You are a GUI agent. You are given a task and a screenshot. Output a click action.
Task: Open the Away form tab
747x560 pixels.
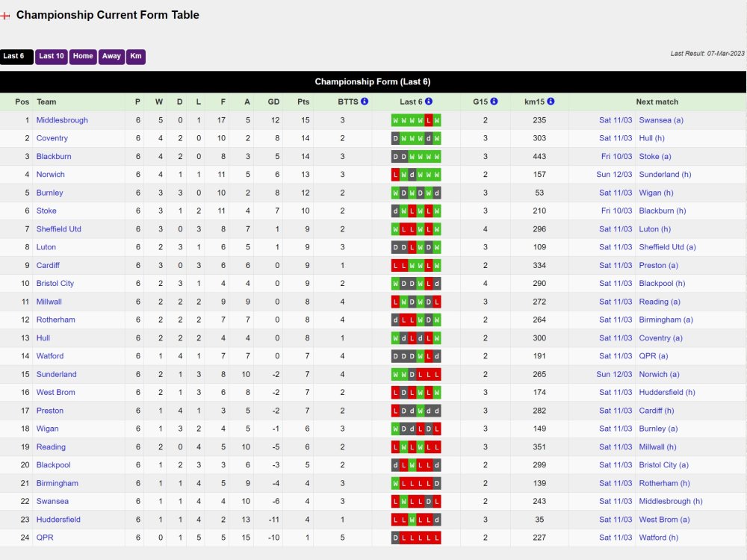pyautogui.click(x=111, y=57)
